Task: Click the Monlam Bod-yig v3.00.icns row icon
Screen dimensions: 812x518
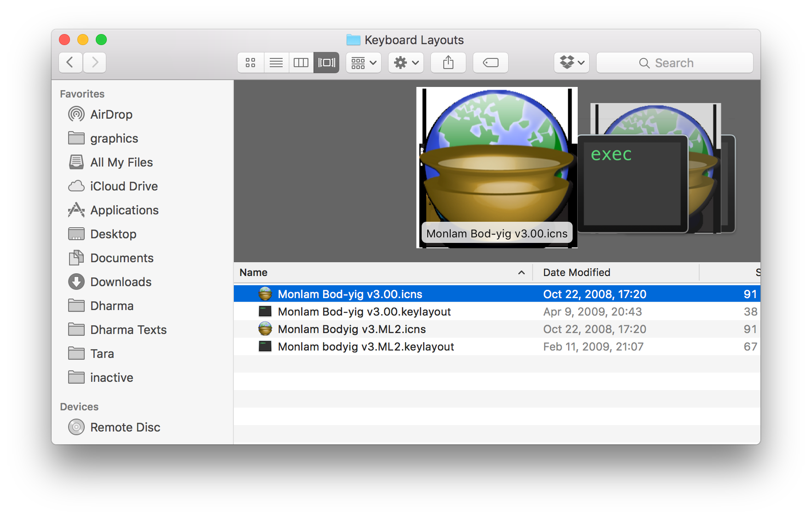Action: pyautogui.click(x=265, y=294)
